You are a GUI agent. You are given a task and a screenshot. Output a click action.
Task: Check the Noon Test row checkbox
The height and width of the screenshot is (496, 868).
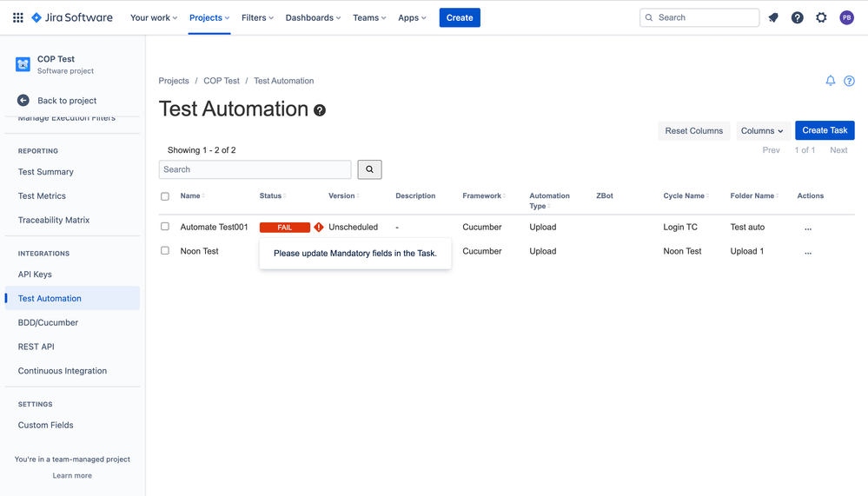click(165, 250)
